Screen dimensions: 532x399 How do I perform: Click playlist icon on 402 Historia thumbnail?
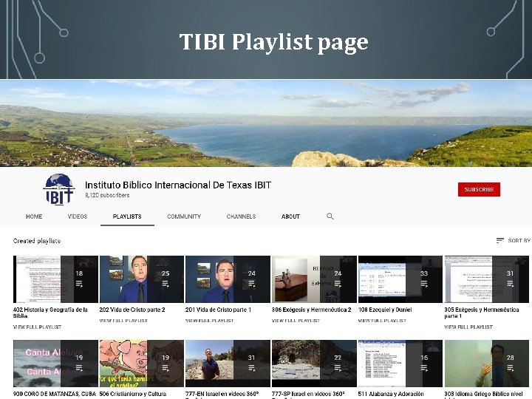click(x=79, y=284)
